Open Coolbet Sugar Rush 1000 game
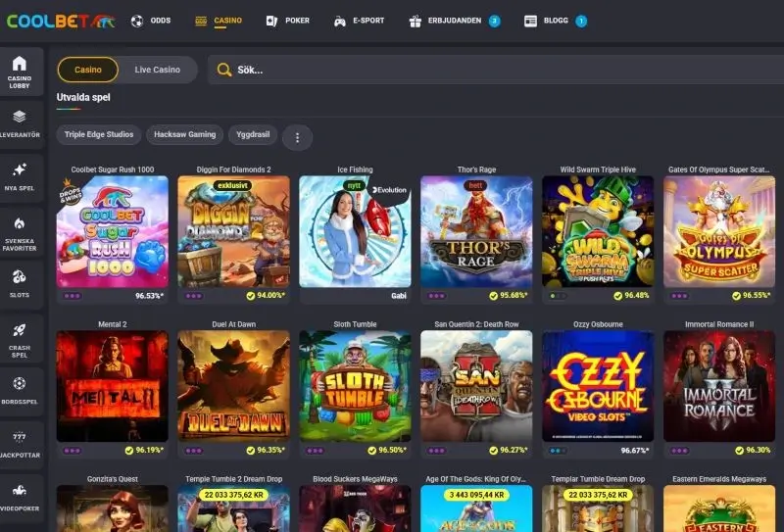Viewport: 784px width, 532px height. pyautogui.click(x=113, y=231)
